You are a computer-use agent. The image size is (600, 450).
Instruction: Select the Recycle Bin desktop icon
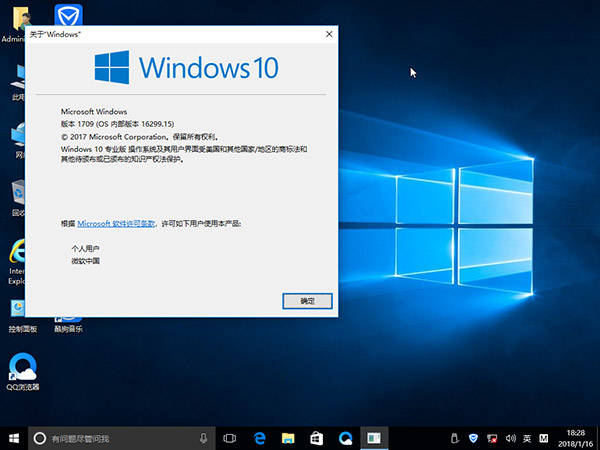pyautogui.click(x=18, y=198)
